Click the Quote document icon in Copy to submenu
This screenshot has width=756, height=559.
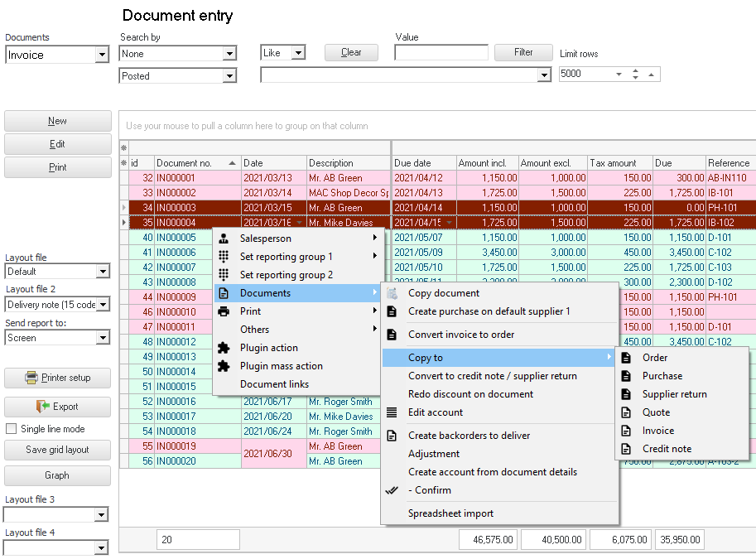tap(626, 412)
